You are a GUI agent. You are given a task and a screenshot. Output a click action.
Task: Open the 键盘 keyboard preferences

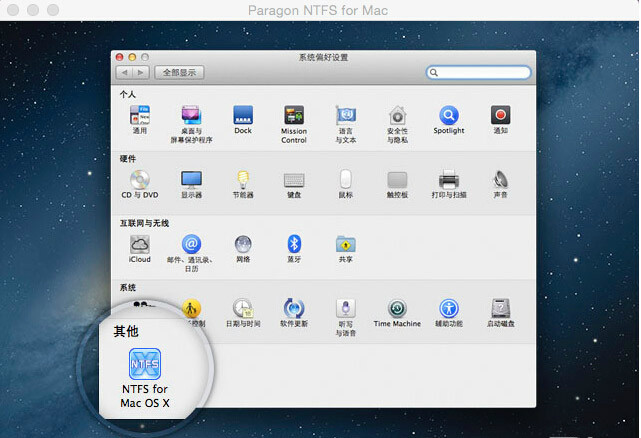tap(294, 180)
